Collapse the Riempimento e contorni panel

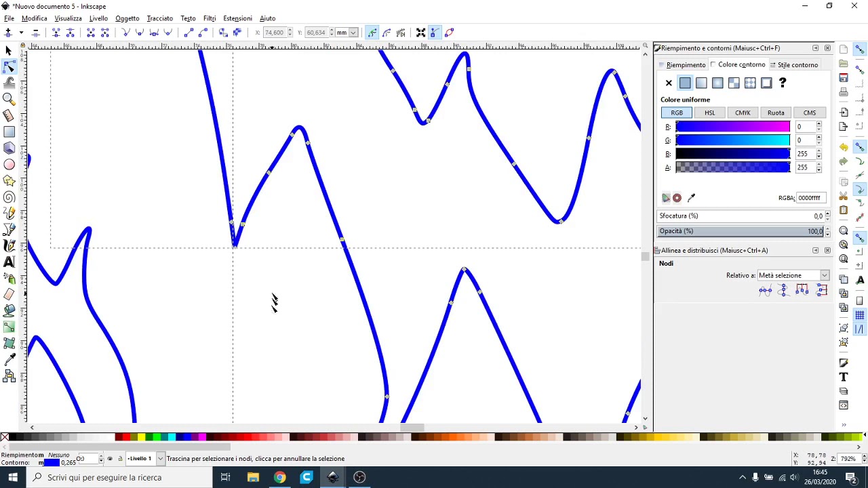pyautogui.click(x=816, y=48)
